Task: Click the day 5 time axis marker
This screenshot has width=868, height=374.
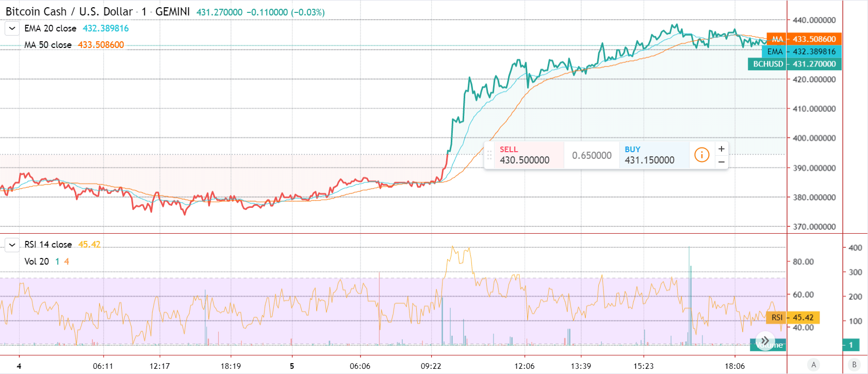Action: click(292, 366)
